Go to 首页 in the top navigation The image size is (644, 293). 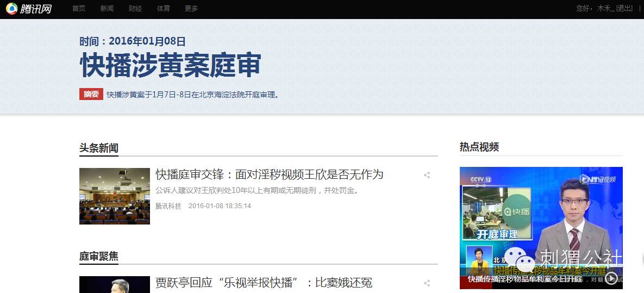pos(79,9)
